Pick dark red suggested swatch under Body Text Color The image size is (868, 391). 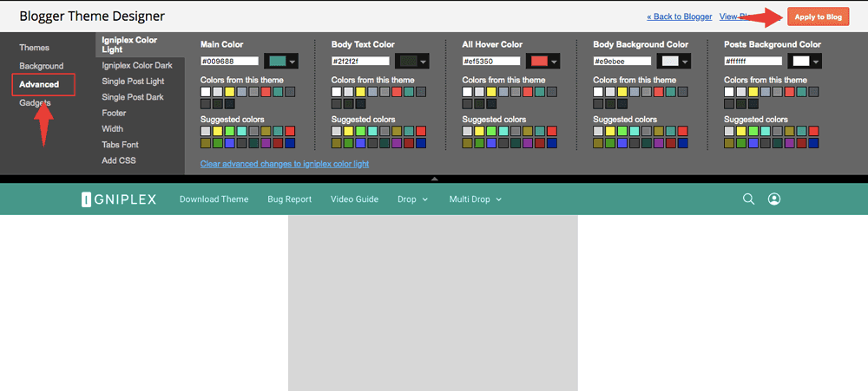[x=409, y=143]
